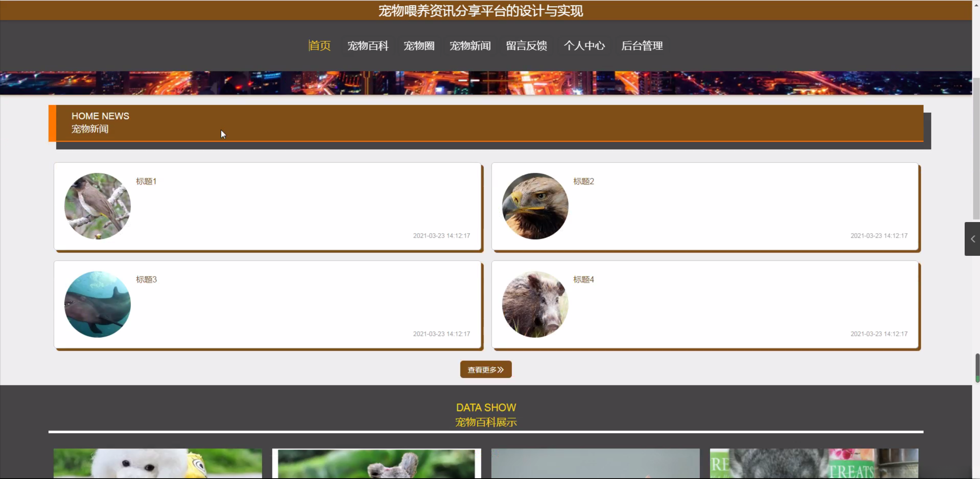The image size is (980, 479).
Task: Open the 首页 navigation item
Action: coord(320,46)
